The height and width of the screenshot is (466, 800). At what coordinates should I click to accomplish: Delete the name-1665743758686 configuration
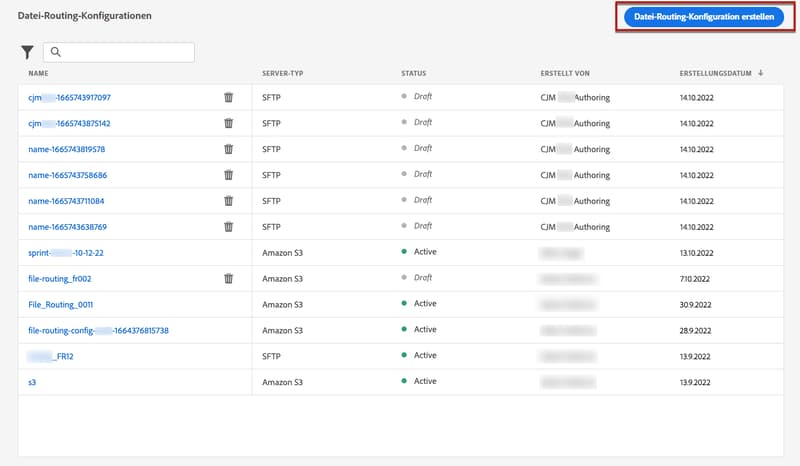point(229,175)
